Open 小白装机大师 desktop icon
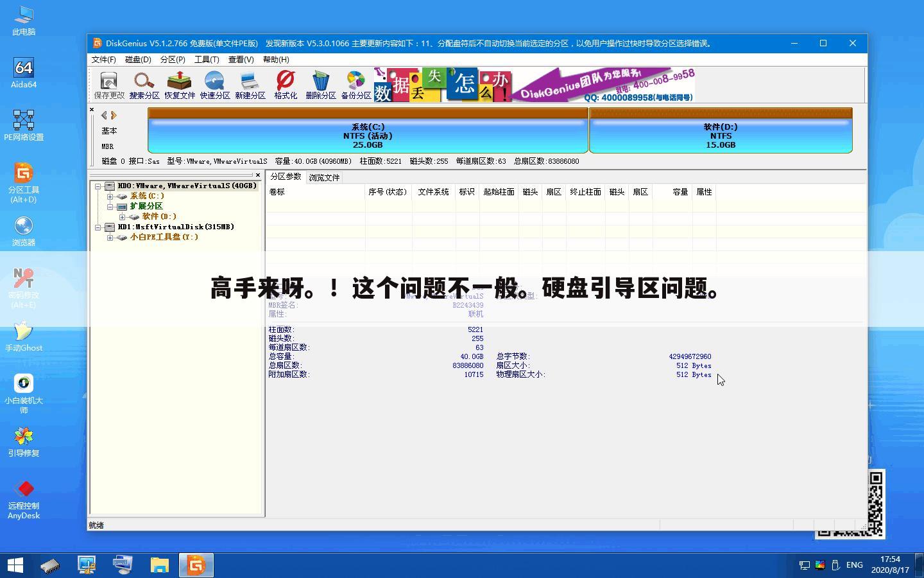This screenshot has height=578, width=924. pyautogui.click(x=24, y=394)
